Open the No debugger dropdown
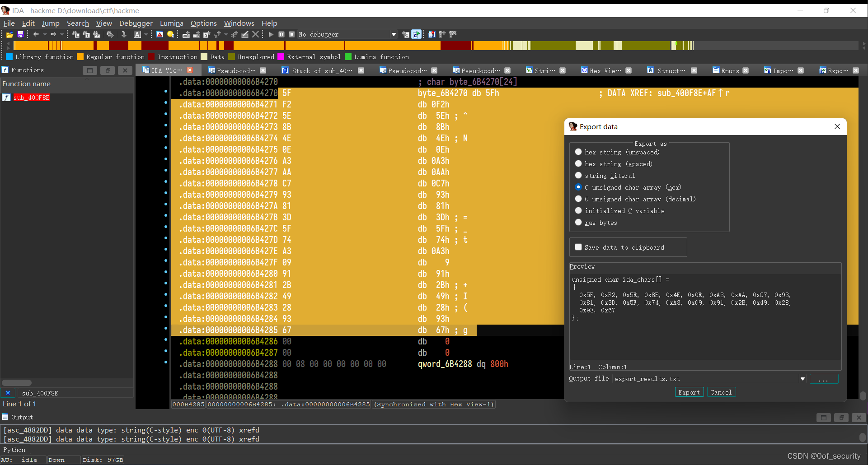The image size is (868, 465). [394, 34]
